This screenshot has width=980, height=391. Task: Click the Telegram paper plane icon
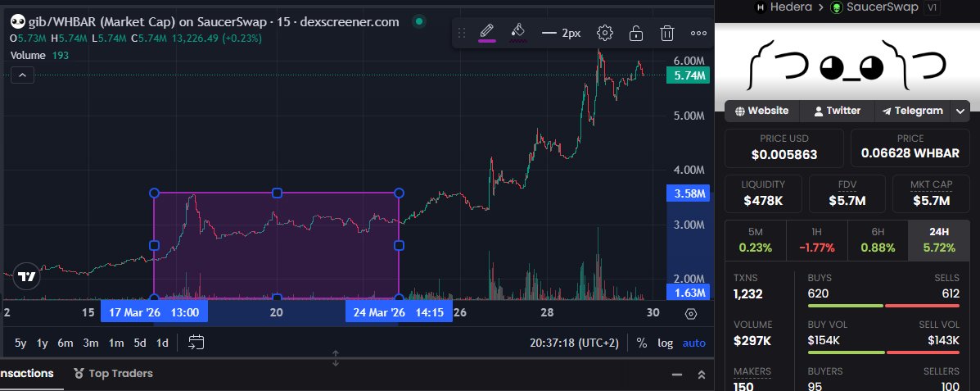click(x=886, y=111)
